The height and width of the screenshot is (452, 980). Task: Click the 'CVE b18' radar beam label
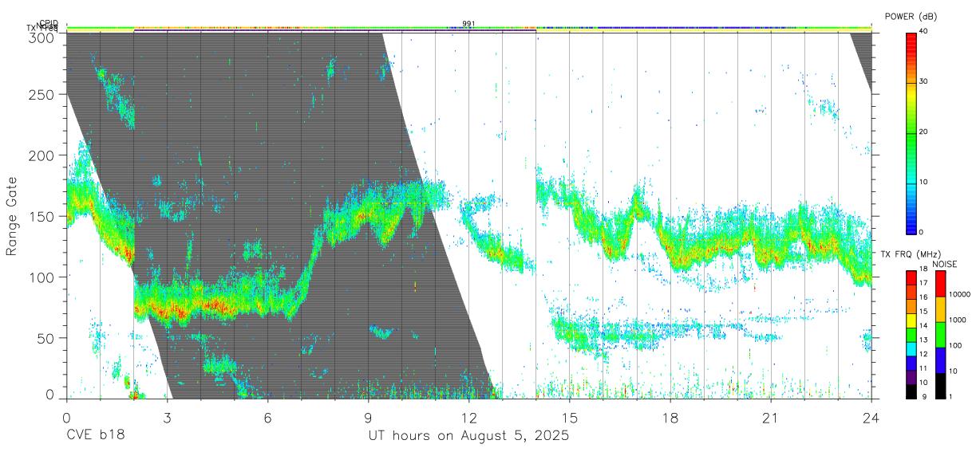[96, 436]
